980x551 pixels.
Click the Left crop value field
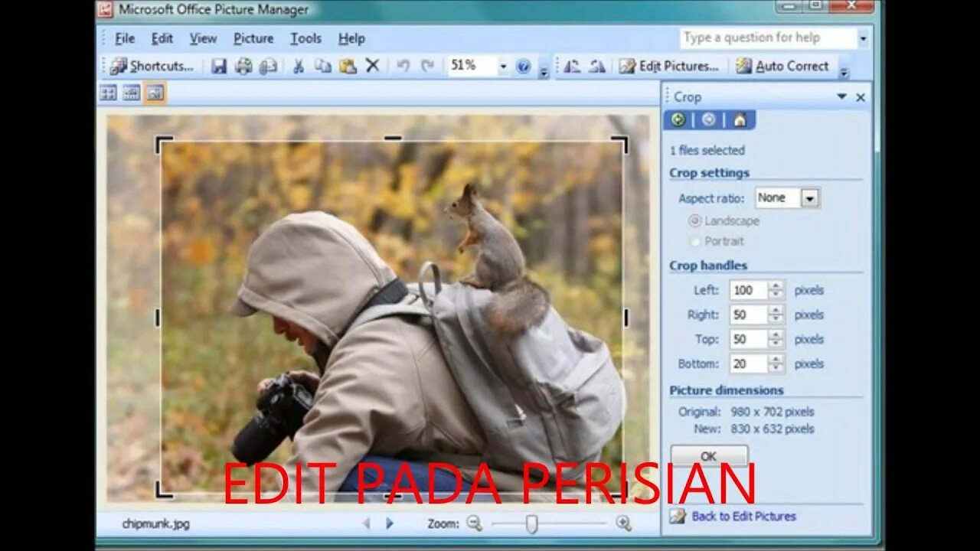coord(749,290)
